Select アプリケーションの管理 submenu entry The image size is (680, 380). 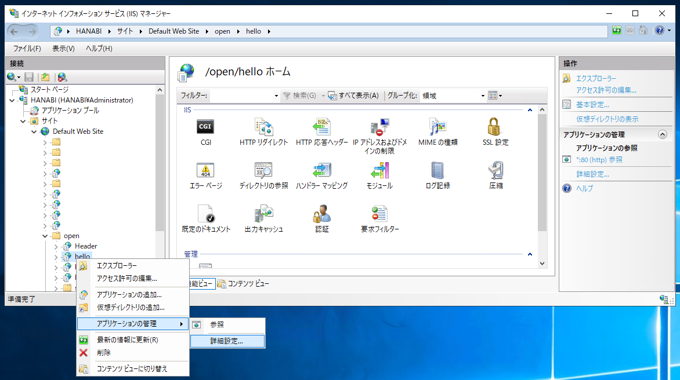[133, 324]
